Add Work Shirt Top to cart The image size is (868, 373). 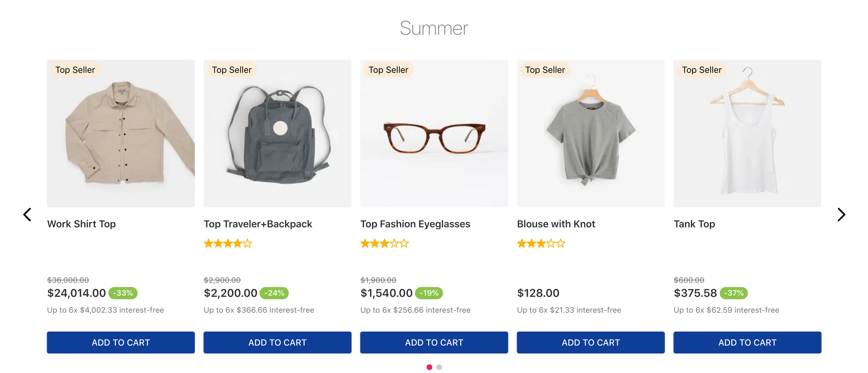121,342
